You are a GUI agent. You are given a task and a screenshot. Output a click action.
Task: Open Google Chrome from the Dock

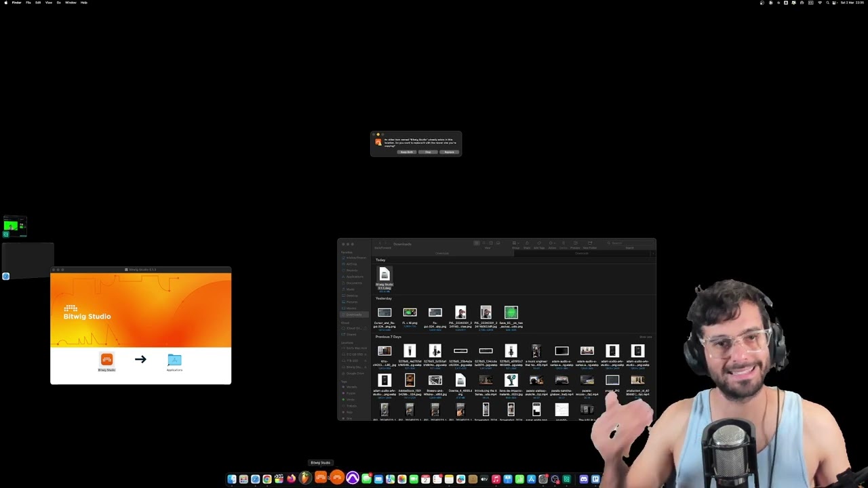point(267,479)
